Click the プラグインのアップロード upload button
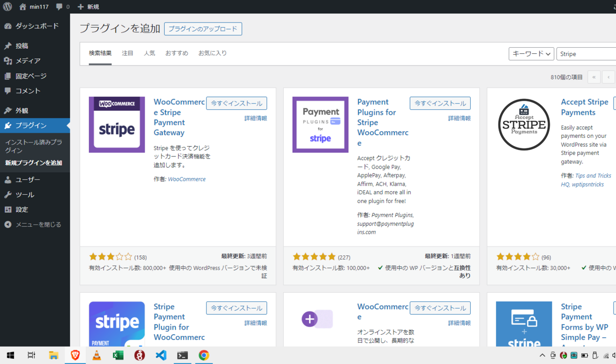Image resolution: width=616 pixels, height=364 pixels. (x=203, y=29)
